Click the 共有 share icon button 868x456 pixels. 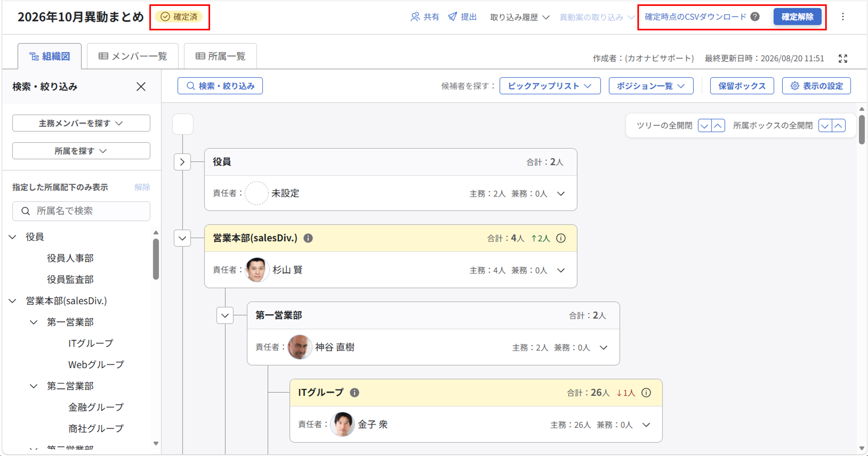click(425, 17)
